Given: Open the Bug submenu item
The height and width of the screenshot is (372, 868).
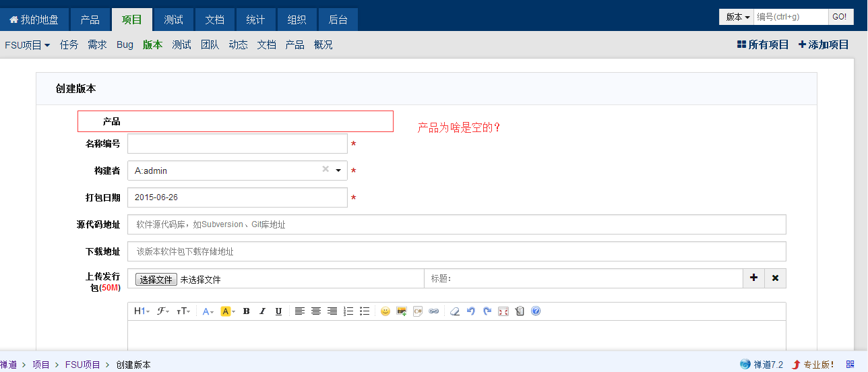Looking at the screenshot, I should [x=125, y=45].
